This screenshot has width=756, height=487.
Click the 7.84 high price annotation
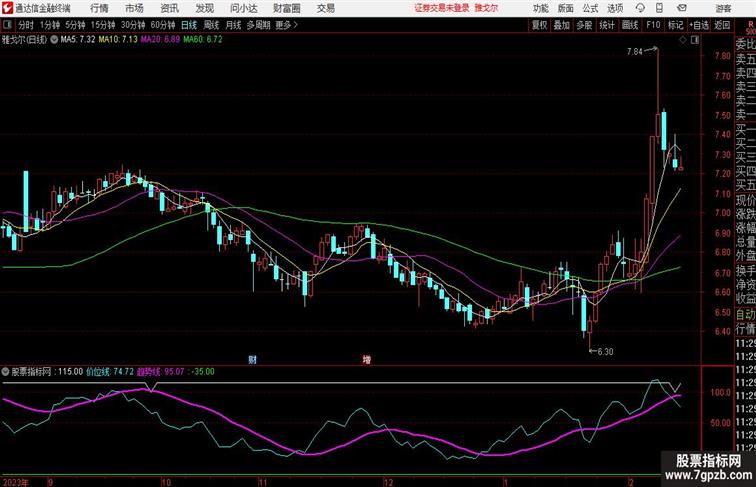point(634,52)
